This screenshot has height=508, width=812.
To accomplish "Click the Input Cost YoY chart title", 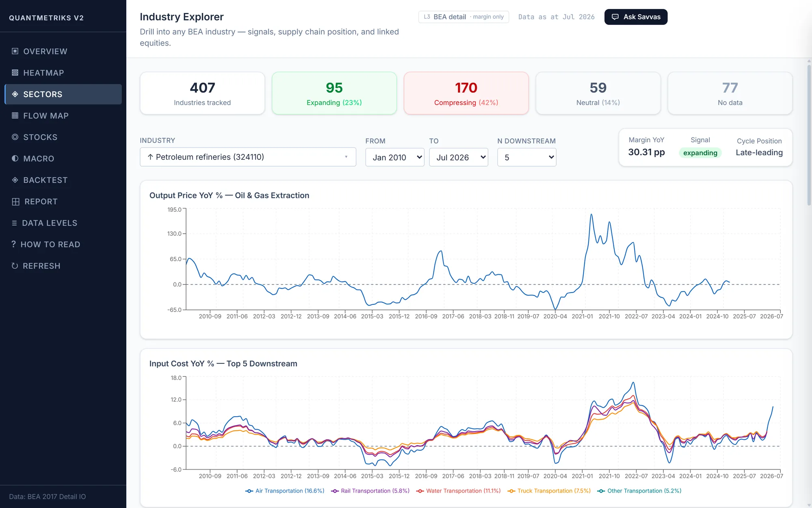I will click(223, 364).
